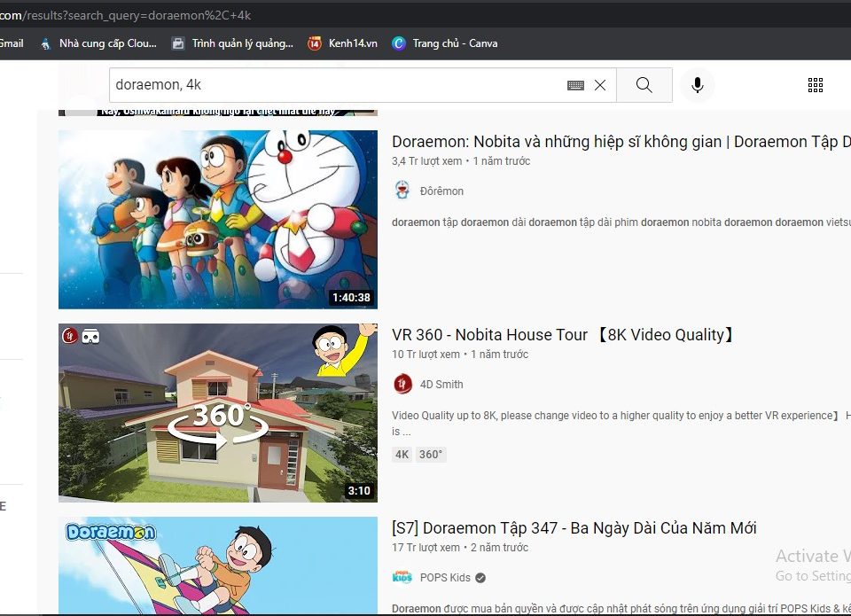Open Nhà cung cấp Clou bookmark
The height and width of the screenshot is (616, 851).
click(x=98, y=43)
